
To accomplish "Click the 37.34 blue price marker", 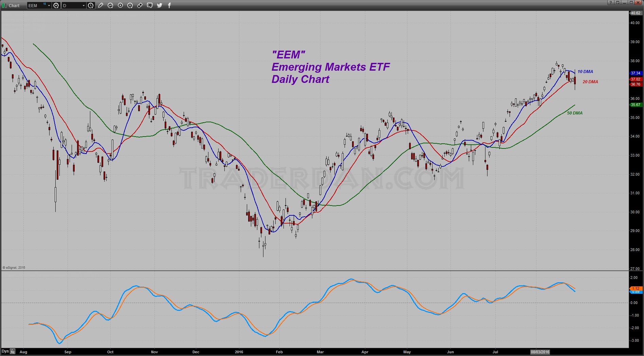I will pos(636,73).
